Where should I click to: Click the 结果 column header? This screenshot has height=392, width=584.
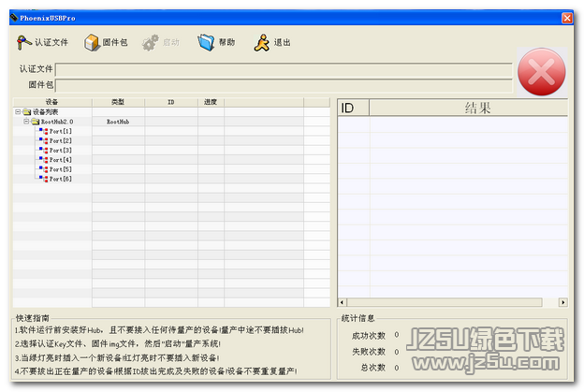[469, 108]
